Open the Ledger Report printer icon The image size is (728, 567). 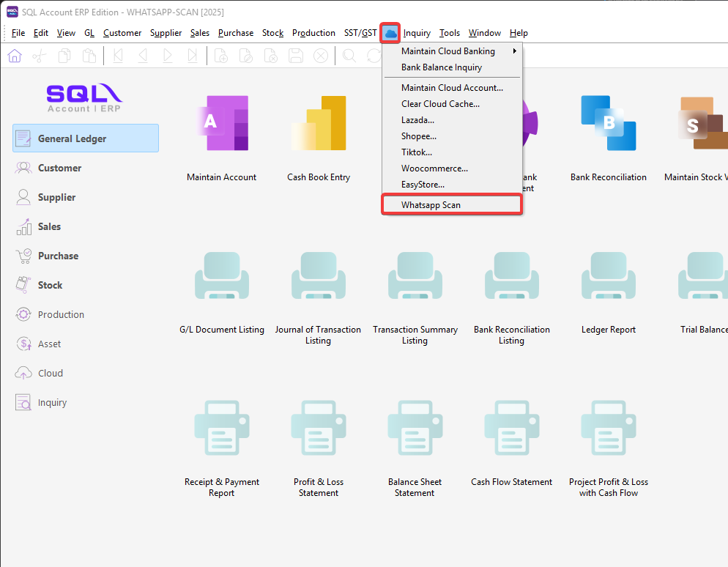[x=608, y=275]
